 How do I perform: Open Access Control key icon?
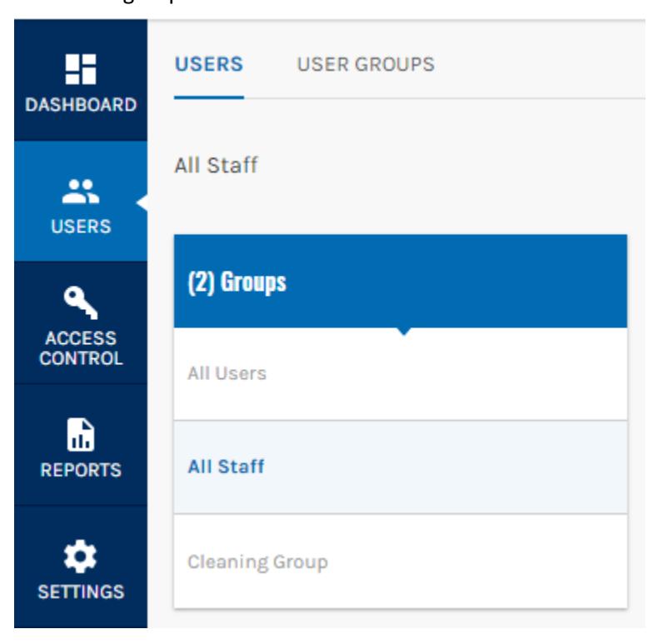pos(81,302)
